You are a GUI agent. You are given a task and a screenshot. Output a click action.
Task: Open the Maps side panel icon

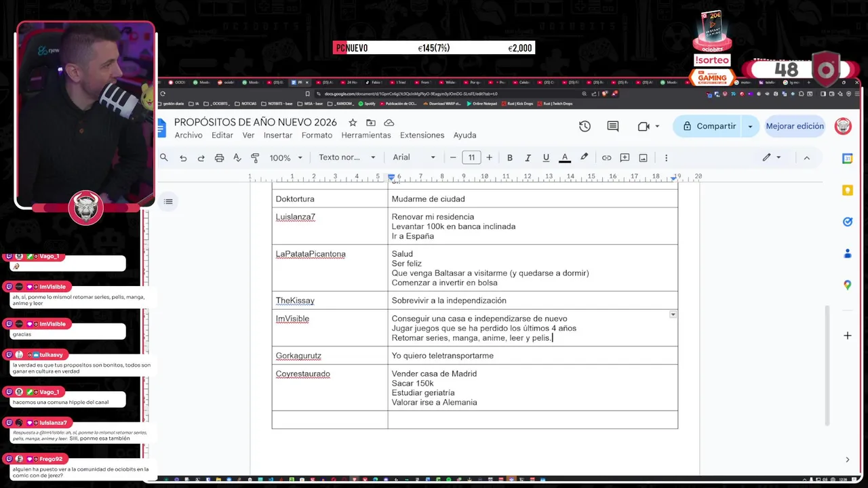pos(847,285)
